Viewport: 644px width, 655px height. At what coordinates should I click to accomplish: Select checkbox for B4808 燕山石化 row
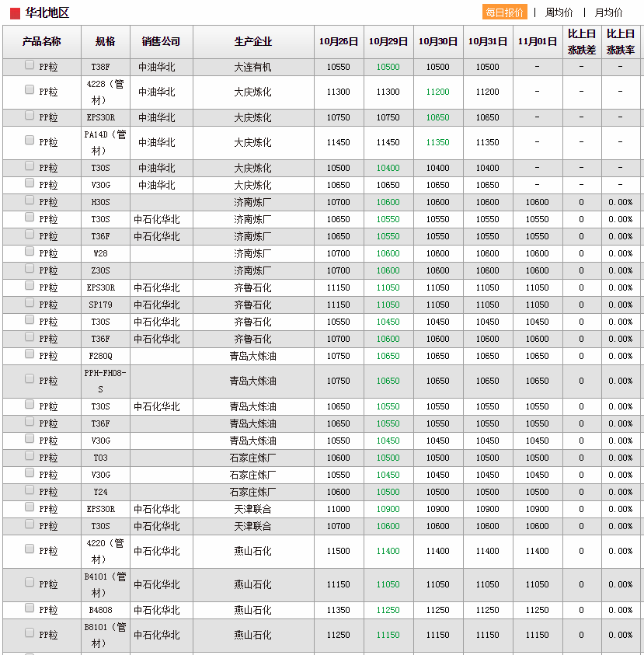pos(30,608)
